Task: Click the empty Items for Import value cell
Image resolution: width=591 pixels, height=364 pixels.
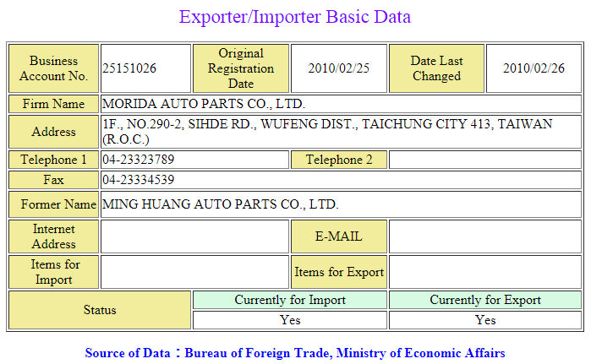Action: click(x=194, y=272)
